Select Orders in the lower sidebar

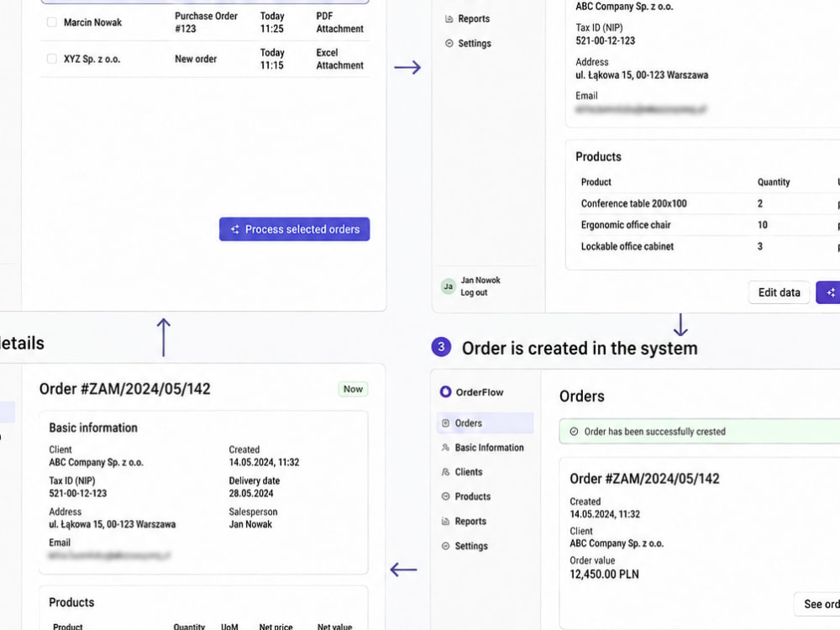point(485,423)
